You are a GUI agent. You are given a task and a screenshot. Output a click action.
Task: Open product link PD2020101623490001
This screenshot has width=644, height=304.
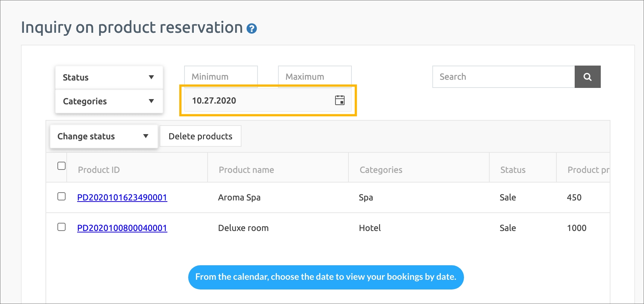[122, 197]
